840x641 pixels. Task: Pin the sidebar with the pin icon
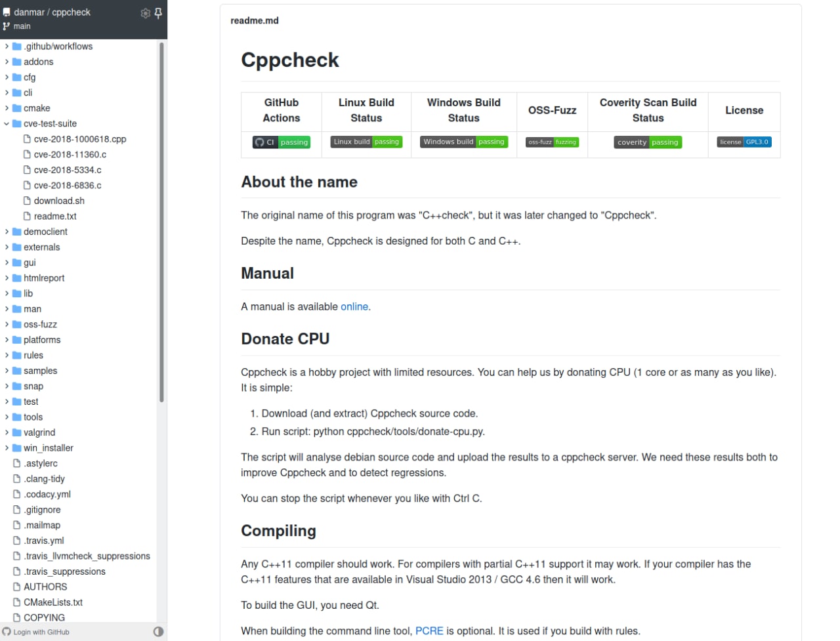pos(158,13)
